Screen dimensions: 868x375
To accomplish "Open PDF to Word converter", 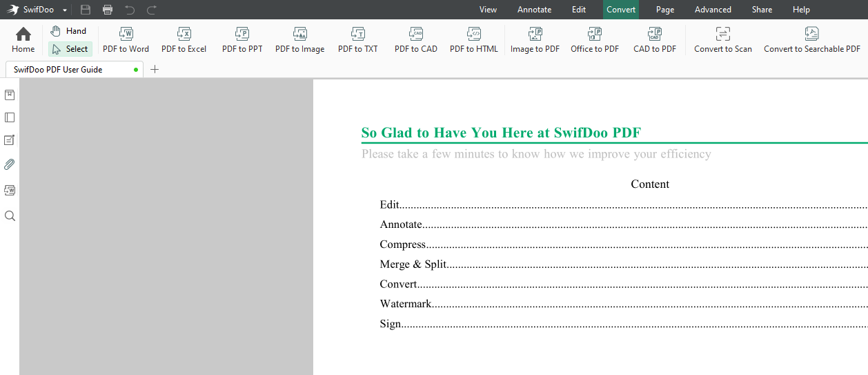I will (x=126, y=40).
